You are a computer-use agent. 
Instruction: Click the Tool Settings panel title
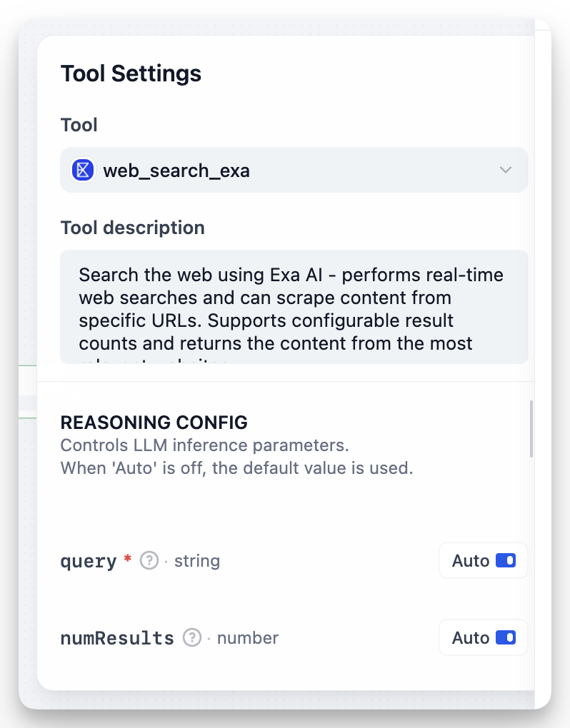tap(131, 74)
